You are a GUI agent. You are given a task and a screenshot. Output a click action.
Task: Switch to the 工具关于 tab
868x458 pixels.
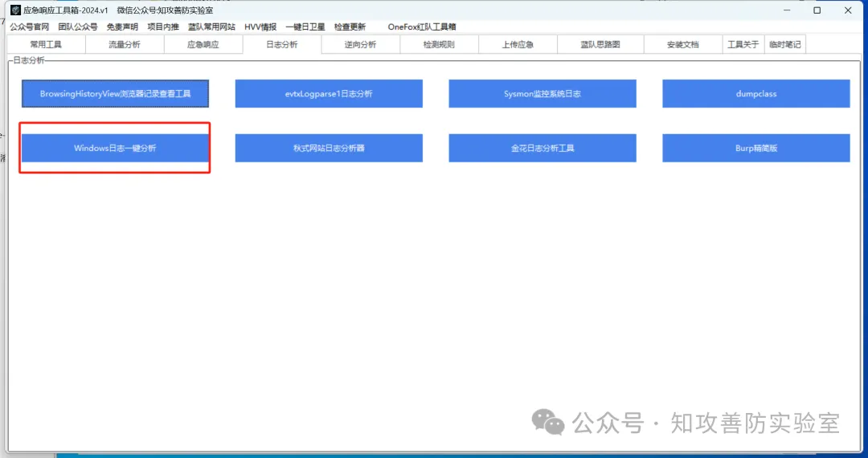coord(743,44)
